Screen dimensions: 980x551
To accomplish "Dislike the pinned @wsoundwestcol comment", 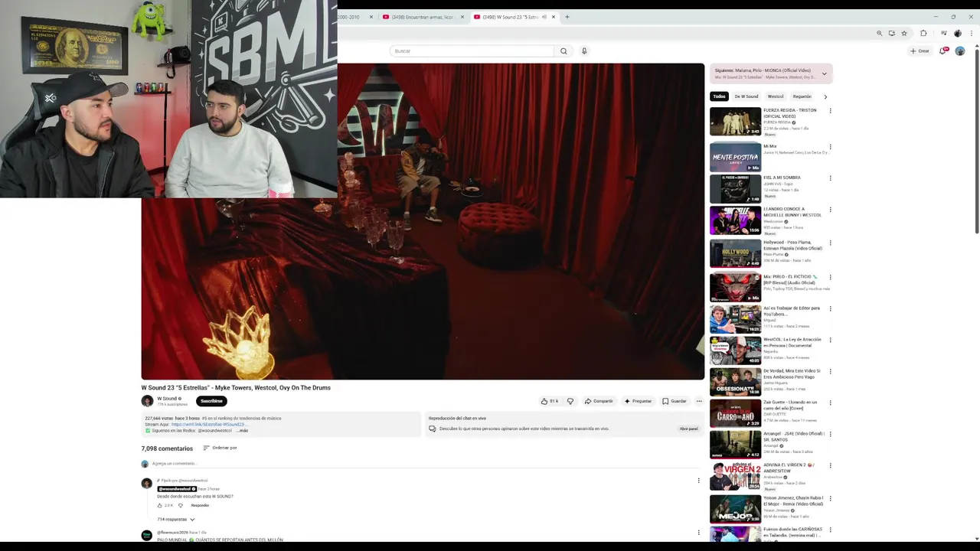I will coord(181,505).
